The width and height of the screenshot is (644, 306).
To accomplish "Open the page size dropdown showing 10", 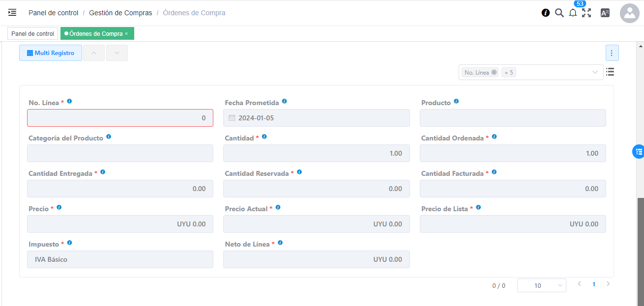I will tap(541, 285).
